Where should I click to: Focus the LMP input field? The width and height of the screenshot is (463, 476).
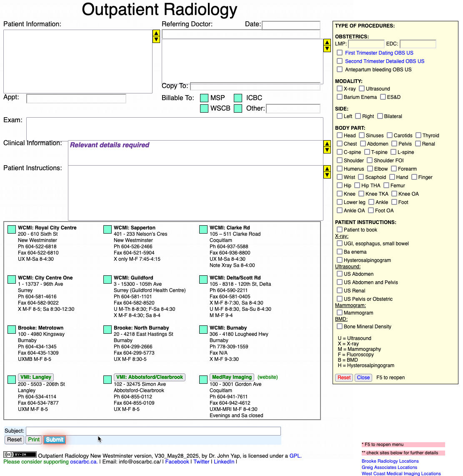coord(366,44)
